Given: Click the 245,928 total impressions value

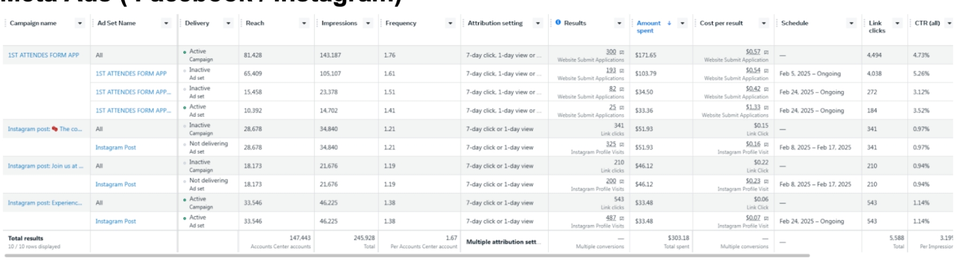Looking at the screenshot, I should click(x=364, y=238).
